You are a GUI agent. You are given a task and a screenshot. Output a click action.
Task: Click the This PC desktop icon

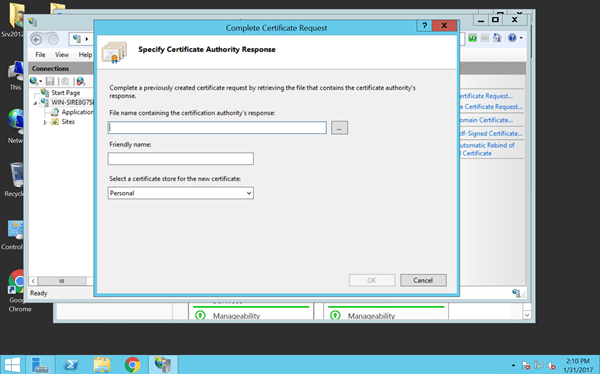(15, 76)
